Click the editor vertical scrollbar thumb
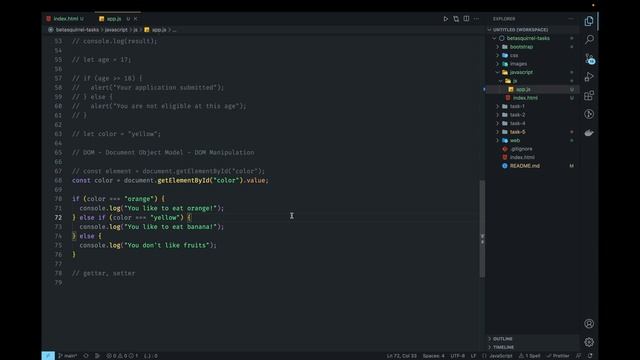The height and width of the screenshot is (360, 640). pos(482,229)
